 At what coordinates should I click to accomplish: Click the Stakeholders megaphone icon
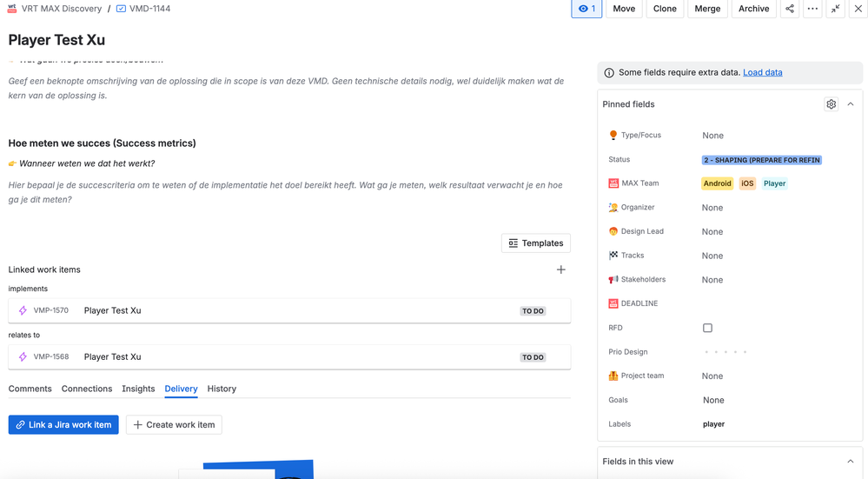point(613,280)
